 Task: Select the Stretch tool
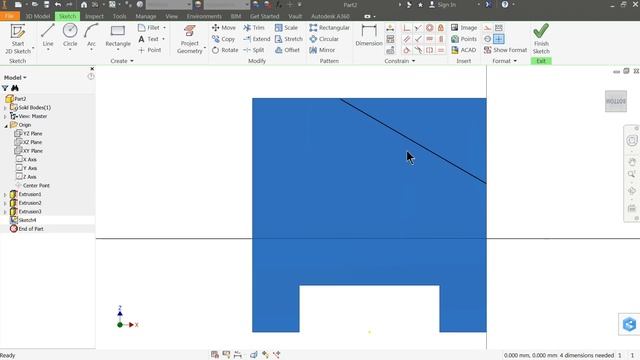(289, 39)
